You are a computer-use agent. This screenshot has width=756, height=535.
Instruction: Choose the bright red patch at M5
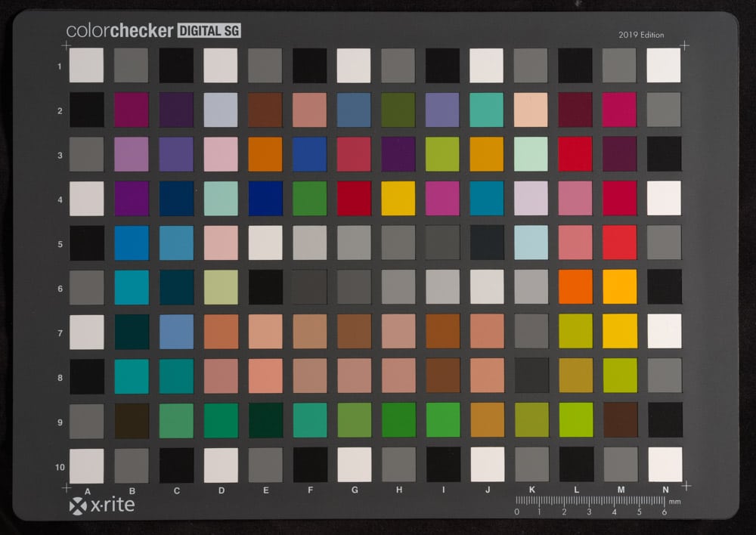(620, 243)
